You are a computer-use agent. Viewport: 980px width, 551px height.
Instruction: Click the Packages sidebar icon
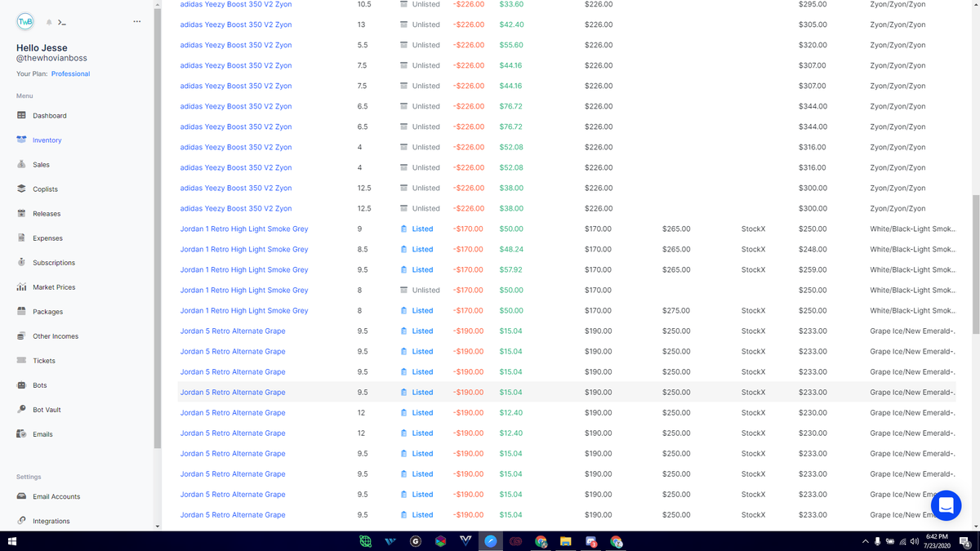tap(21, 311)
